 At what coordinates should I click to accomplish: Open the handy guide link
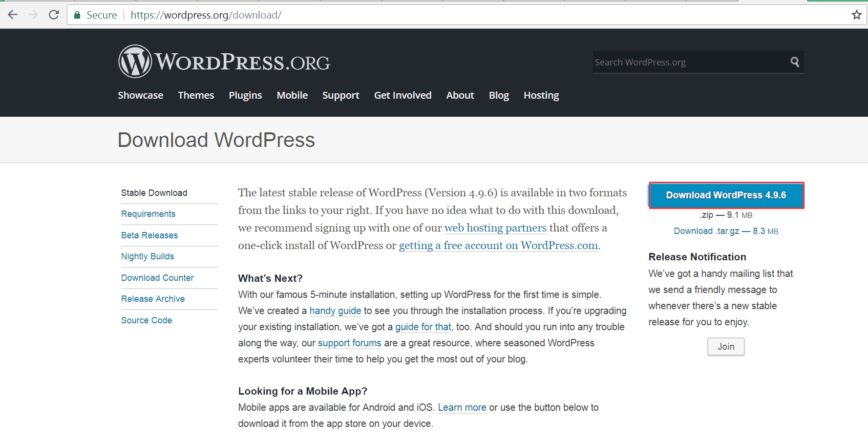[335, 311]
